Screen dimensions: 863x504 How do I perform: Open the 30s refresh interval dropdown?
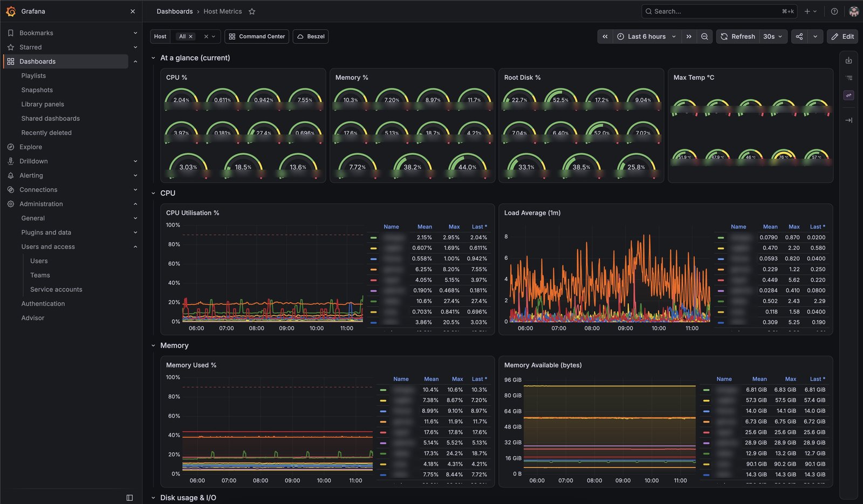click(772, 37)
